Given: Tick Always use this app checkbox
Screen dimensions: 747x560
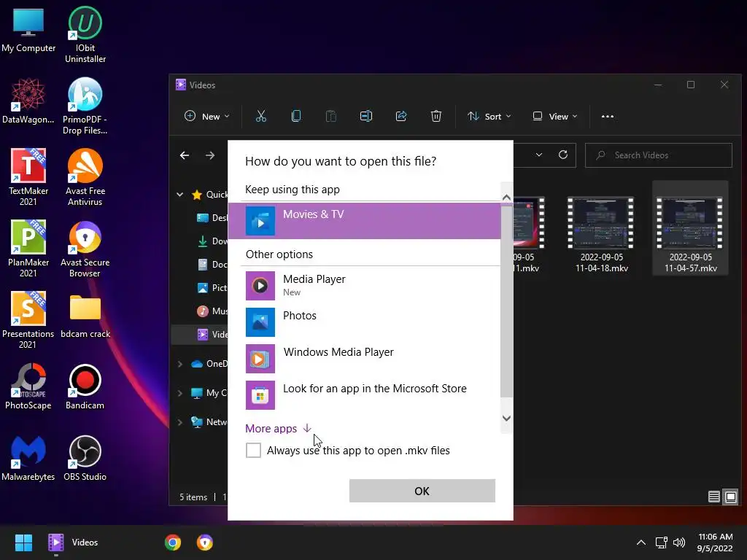Looking at the screenshot, I should (253, 450).
